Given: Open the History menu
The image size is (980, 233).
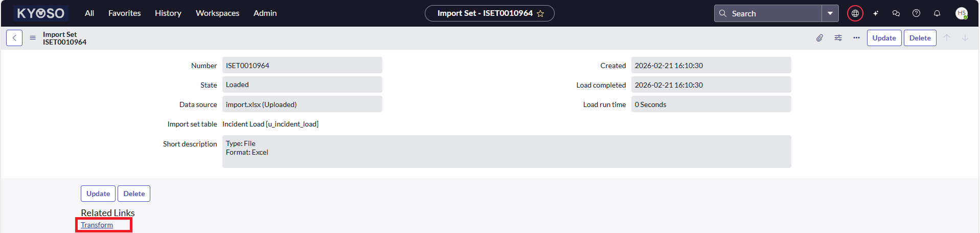Looking at the screenshot, I should pyautogui.click(x=168, y=13).
